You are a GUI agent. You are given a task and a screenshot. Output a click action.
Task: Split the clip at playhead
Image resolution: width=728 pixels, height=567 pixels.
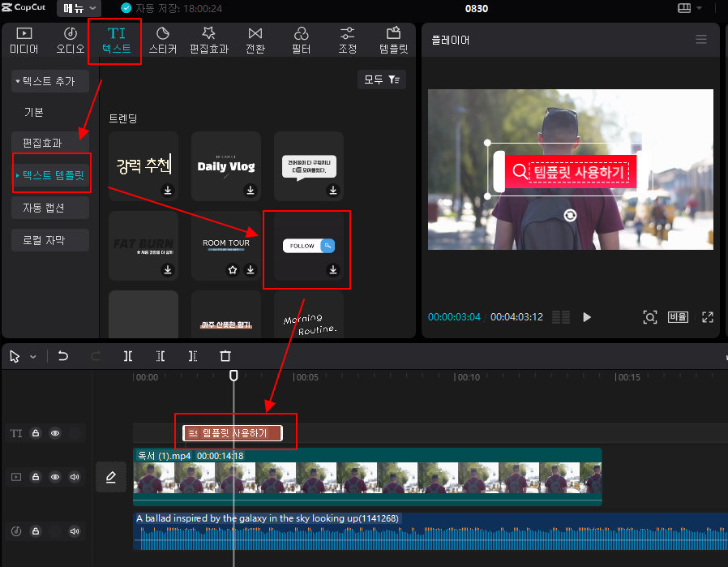[128, 356]
